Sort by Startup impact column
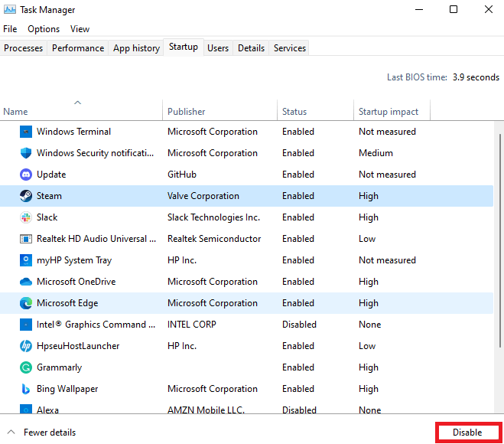The image size is (504, 444). pos(389,112)
